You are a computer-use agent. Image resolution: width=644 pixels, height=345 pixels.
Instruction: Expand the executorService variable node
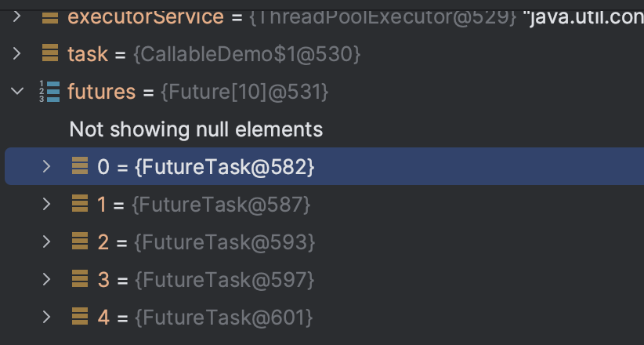click(x=17, y=16)
